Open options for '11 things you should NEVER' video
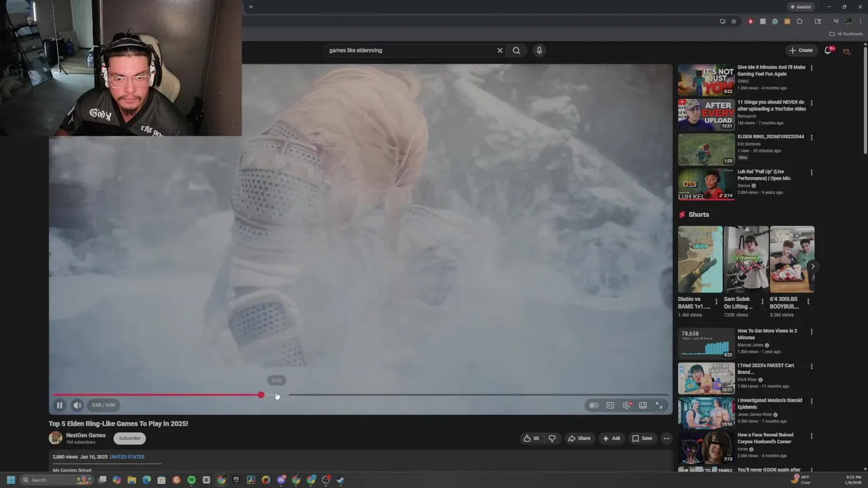Viewport: 868px width, 488px height. (x=812, y=103)
